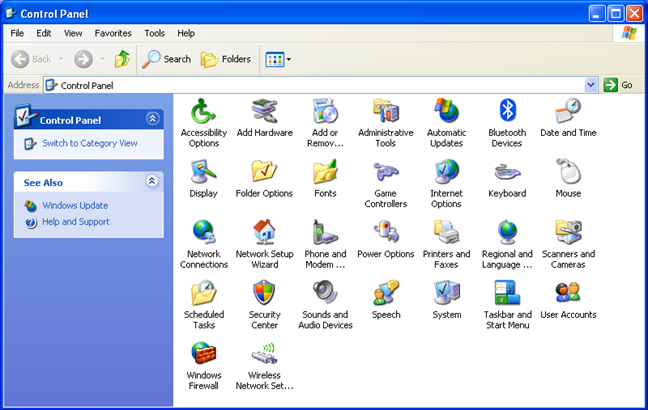Open the User Accounts icon

point(568,293)
